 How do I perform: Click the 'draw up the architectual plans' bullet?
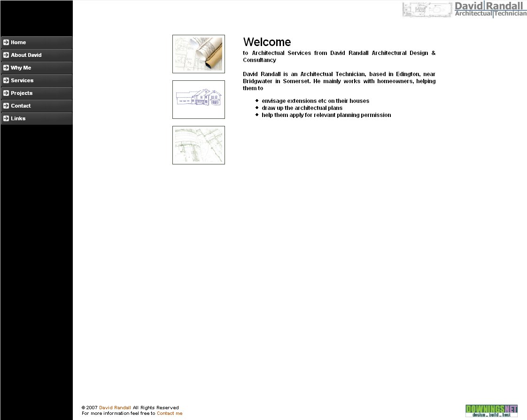[302, 108]
